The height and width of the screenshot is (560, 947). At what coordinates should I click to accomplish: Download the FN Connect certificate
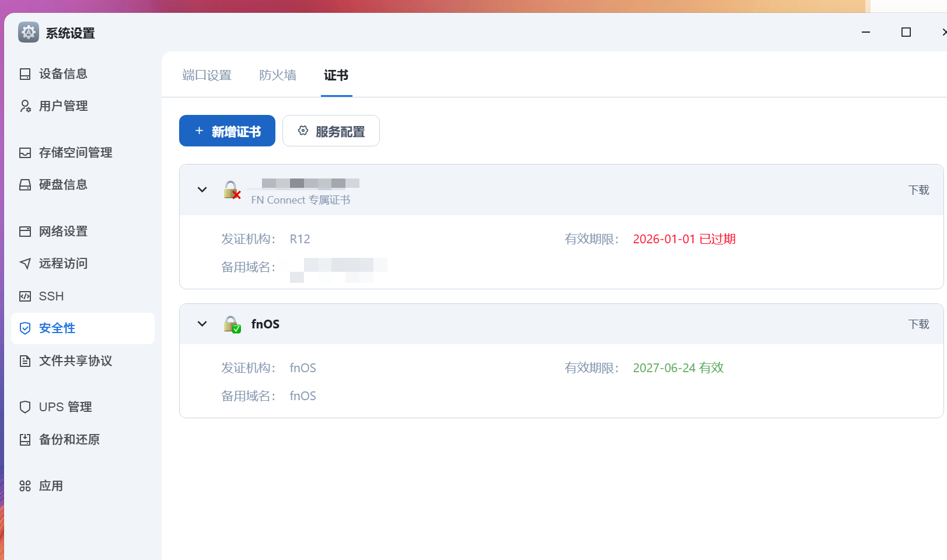tap(918, 190)
